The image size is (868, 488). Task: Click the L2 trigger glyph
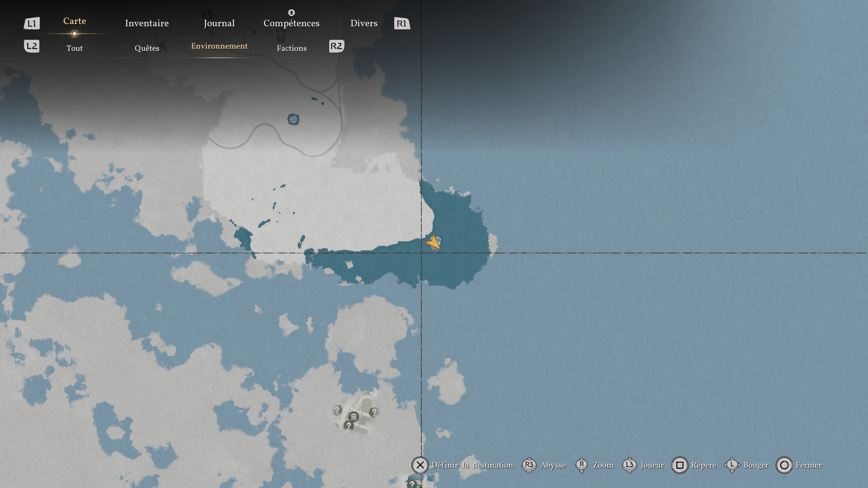[32, 46]
